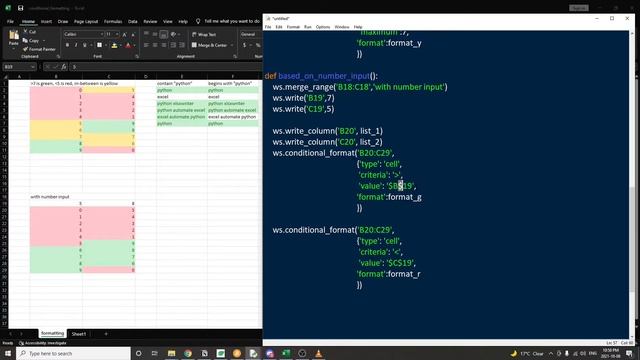Image resolution: width=640 pixels, height=360 pixels.
Task: Click the Increase Indent icon
Action: click(x=182, y=45)
